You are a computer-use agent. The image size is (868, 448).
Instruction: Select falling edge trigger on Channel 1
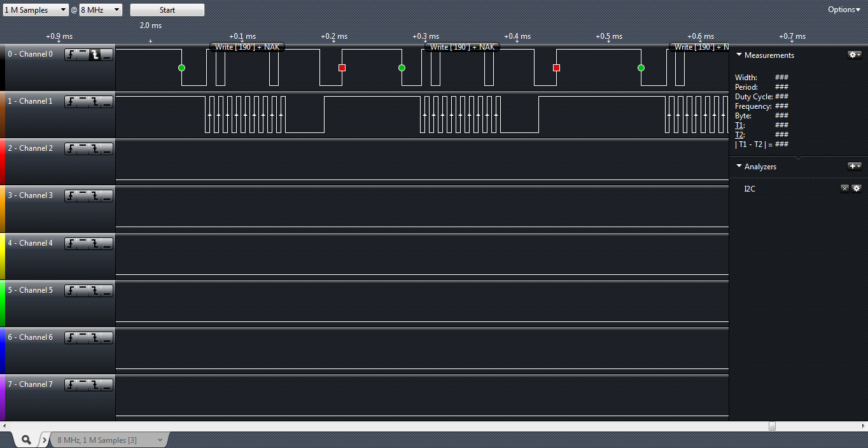tap(95, 102)
